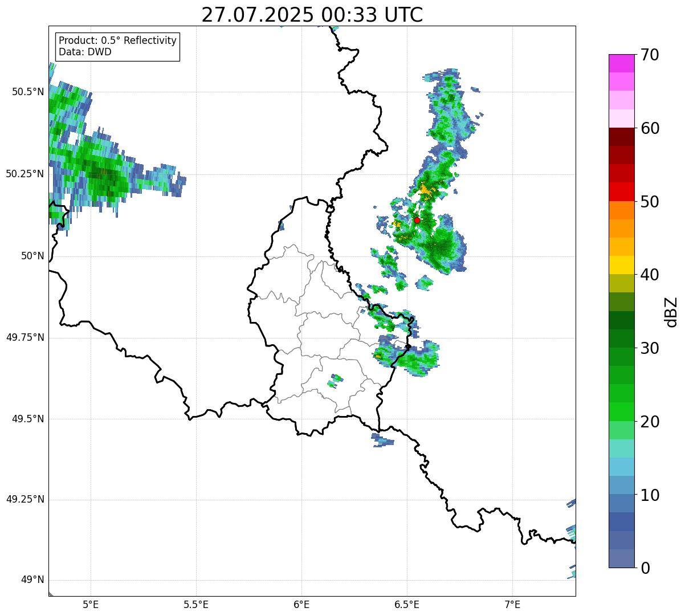Viewport: 685px width, 616px height.
Task: Click the 7°E longitude label
Action: (x=512, y=604)
